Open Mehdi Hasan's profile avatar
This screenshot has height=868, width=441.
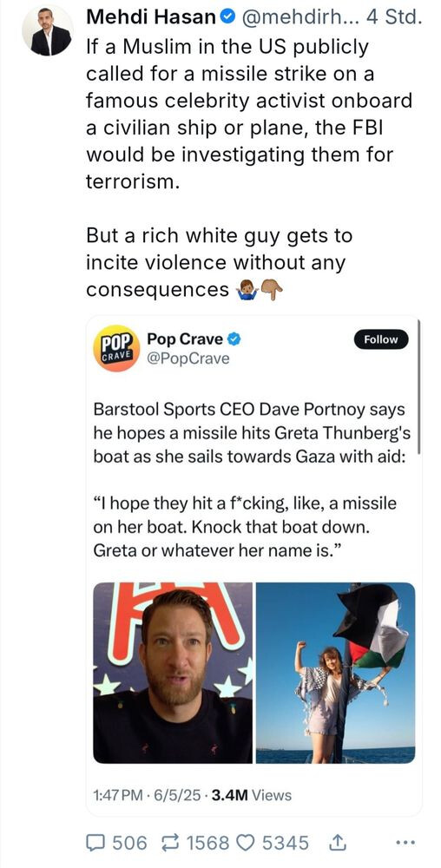(47, 31)
